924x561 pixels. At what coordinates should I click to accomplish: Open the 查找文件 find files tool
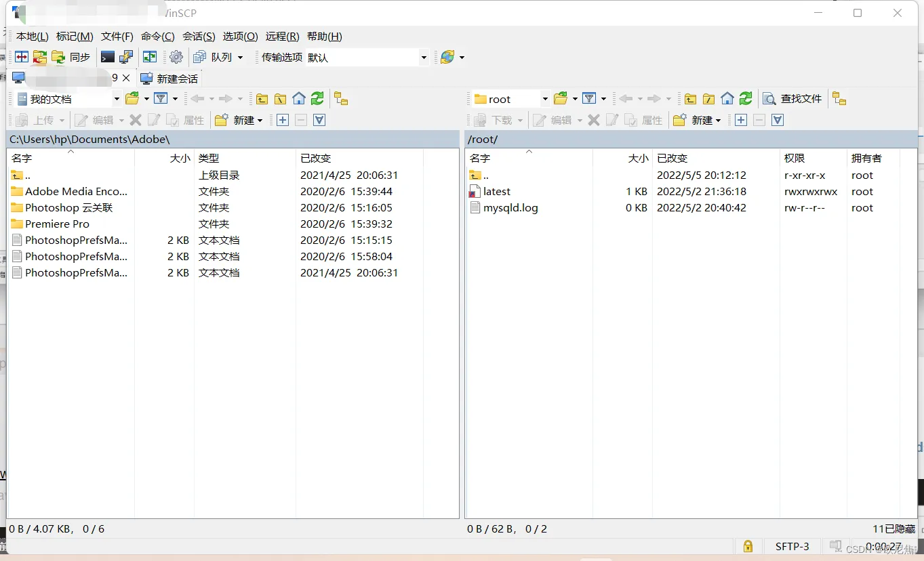click(x=792, y=98)
